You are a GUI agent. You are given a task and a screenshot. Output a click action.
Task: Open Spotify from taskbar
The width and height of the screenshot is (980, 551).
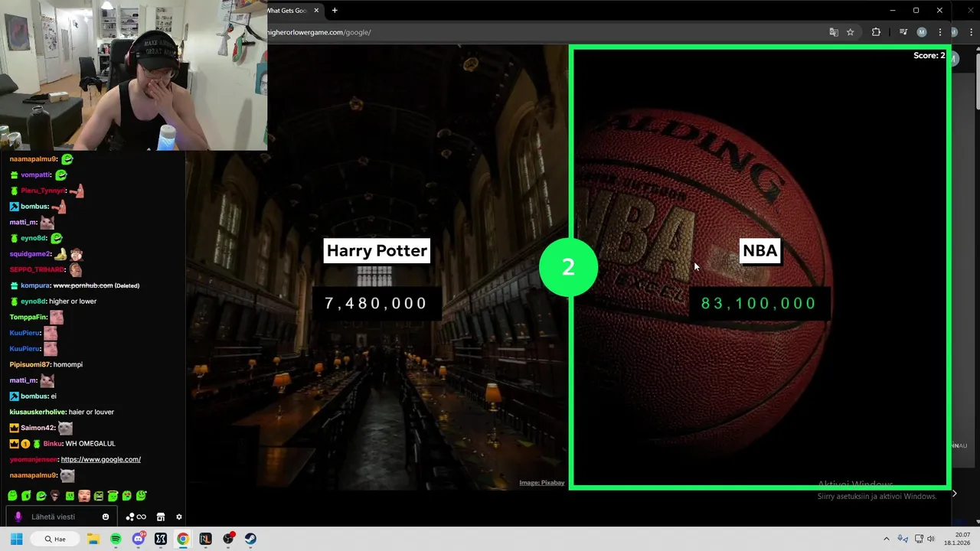click(x=116, y=539)
